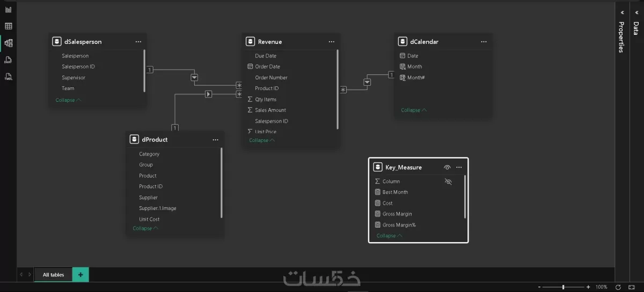This screenshot has height=292, width=644.
Task: Open dSalesperson more options ellipsis
Action: click(x=138, y=41)
